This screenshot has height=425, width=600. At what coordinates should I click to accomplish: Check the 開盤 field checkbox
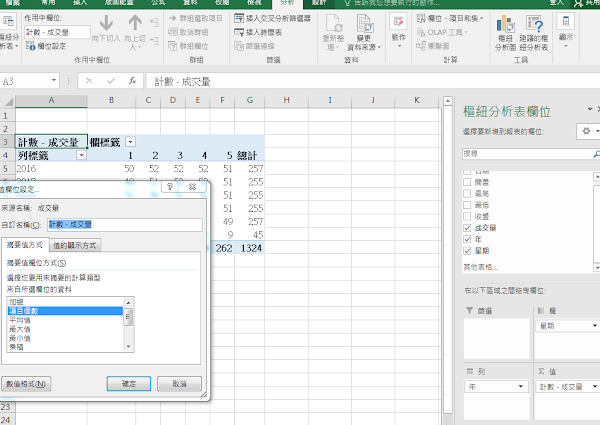[x=467, y=182]
